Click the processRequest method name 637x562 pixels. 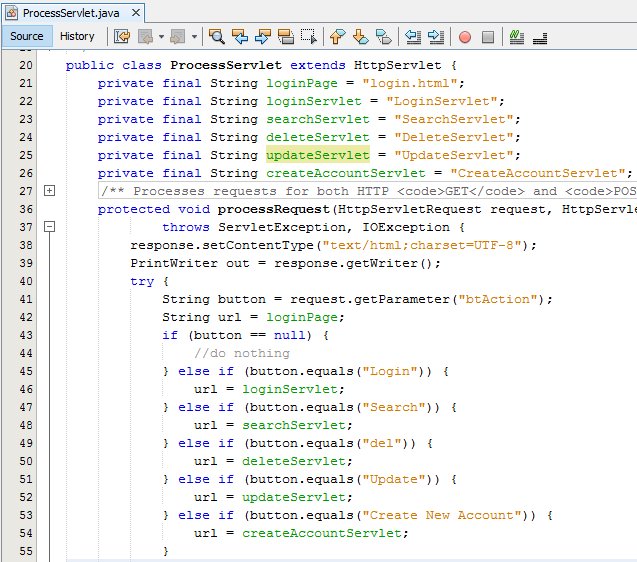click(x=273, y=209)
